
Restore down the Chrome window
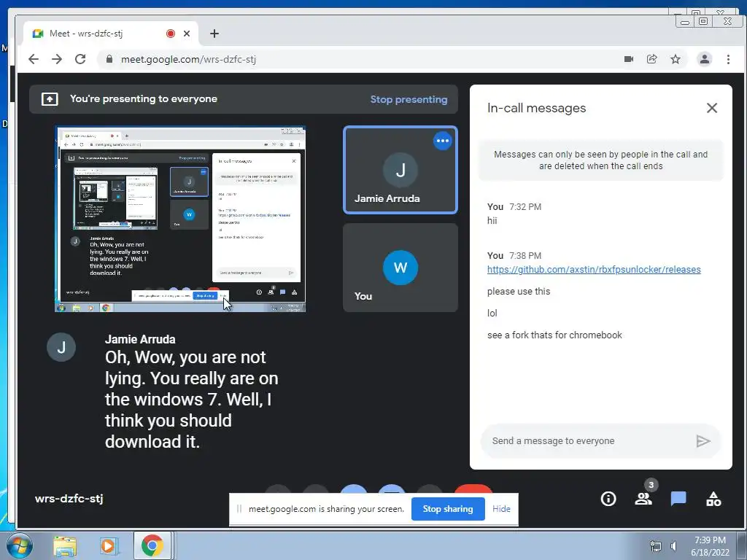pyautogui.click(x=703, y=21)
